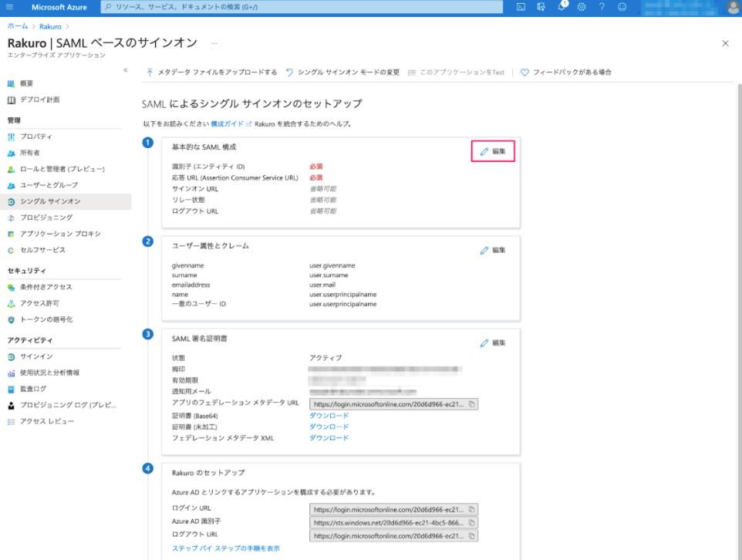Edit the 基本的な SAML 構成 section

pyautogui.click(x=493, y=151)
